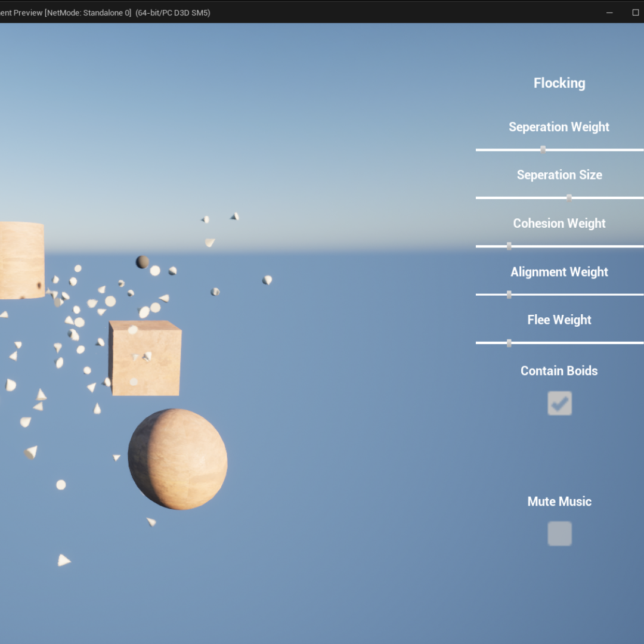The image size is (644, 644).
Task: Click the Cohesion Weight slider handle
Action: (509, 246)
